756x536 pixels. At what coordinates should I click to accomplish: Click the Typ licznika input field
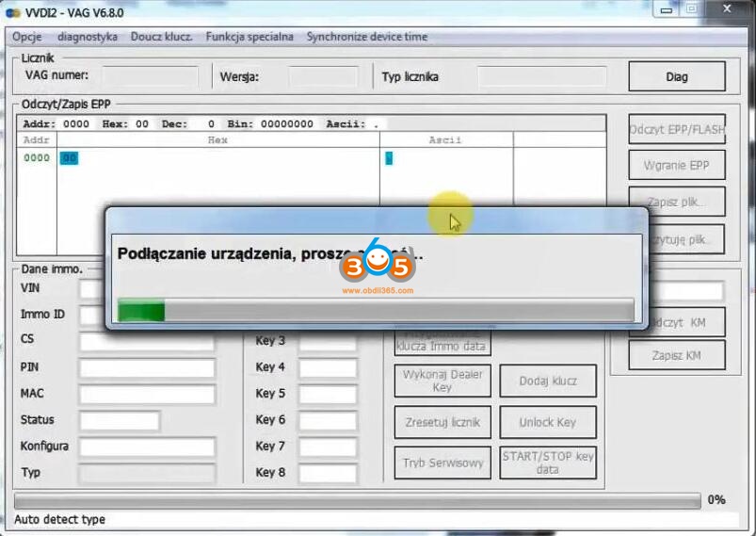click(x=542, y=76)
